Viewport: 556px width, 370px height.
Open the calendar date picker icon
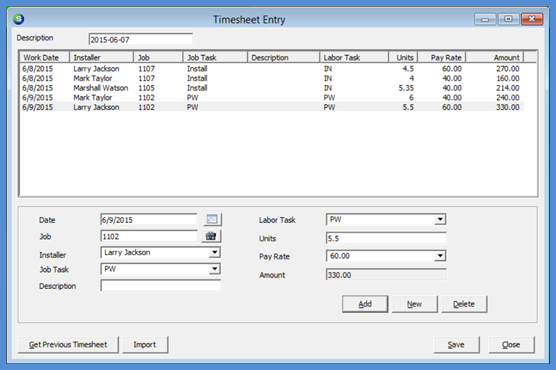point(212,219)
